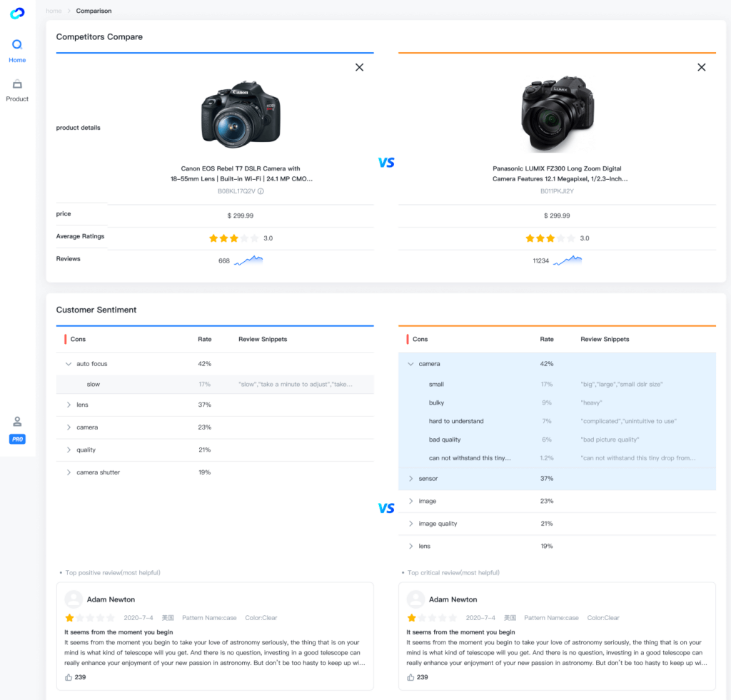Image resolution: width=731 pixels, height=700 pixels.
Task: Expand the Panasonic lens cons row
Action: (410, 546)
